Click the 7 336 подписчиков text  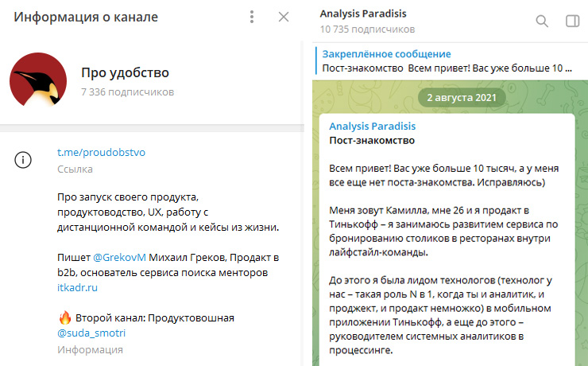[127, 92]
